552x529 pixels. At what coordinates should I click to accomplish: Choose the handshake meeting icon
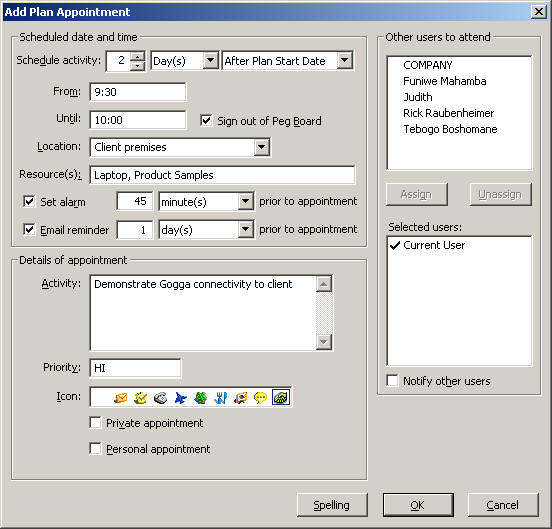(x=281, y=397)
